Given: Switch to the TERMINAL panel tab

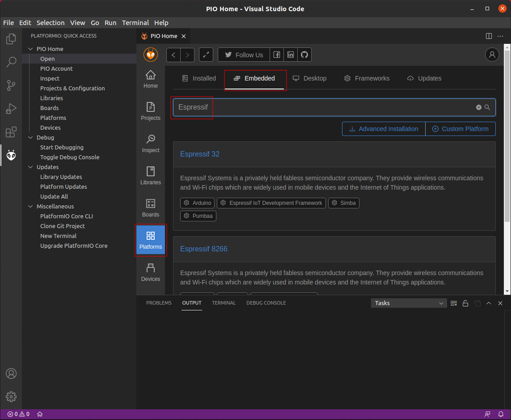Looking at the screenshot, I should (224, 303).
